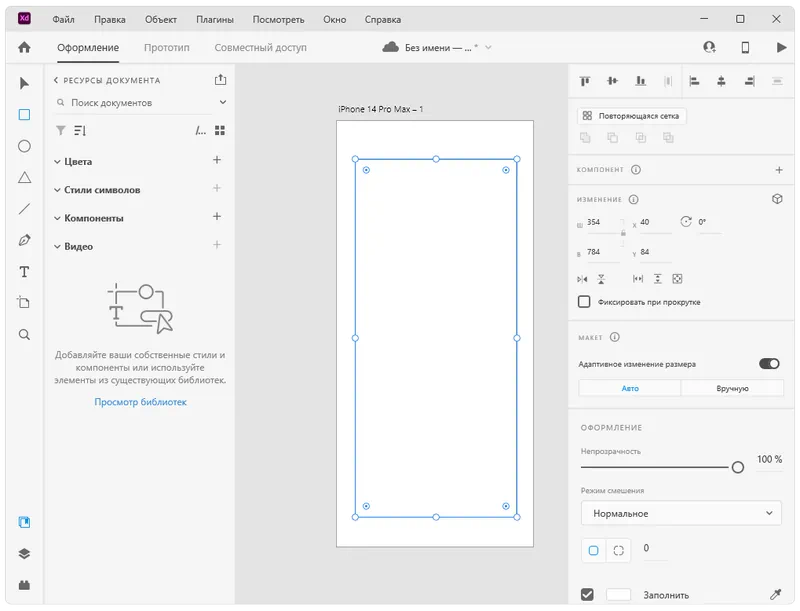Select the Ellipse tool
The image size is (800, 611).
24,146
